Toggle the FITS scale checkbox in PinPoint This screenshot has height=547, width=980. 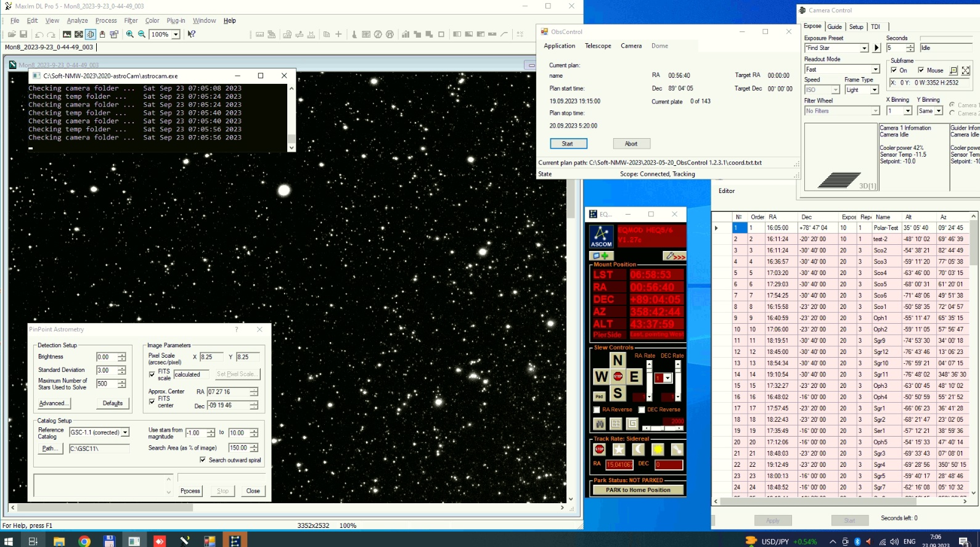tap(152, 374)
